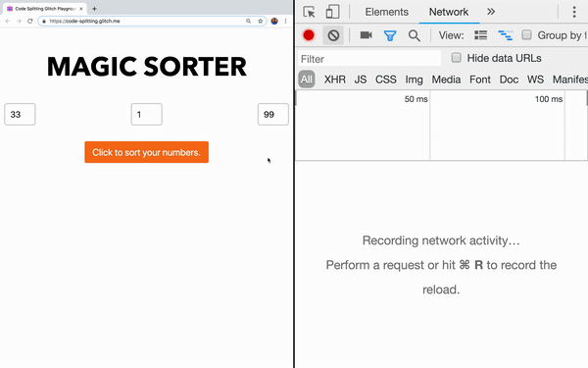Expand more DevTools tabs chevron
Viewport: 588px width, 368px height.
(x=491, y=12)
